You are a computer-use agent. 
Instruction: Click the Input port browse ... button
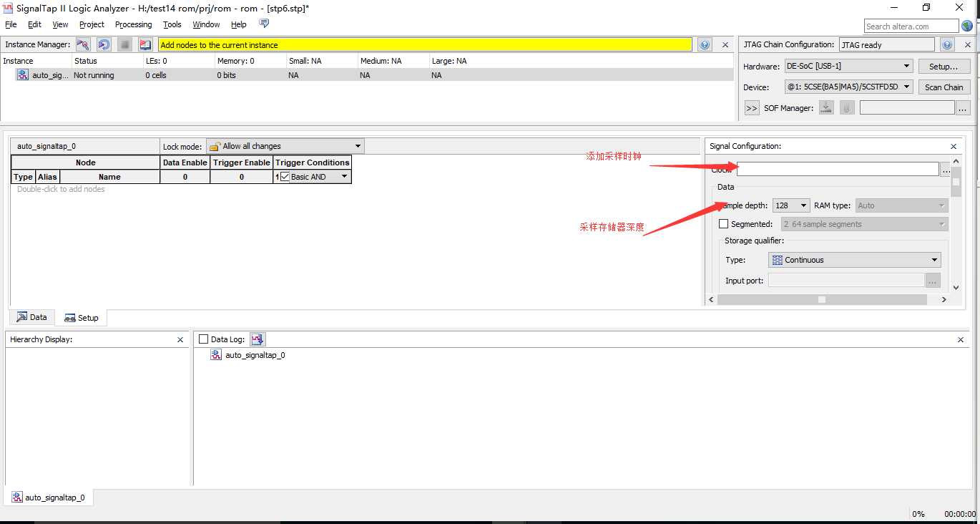(x=933, y=281)
